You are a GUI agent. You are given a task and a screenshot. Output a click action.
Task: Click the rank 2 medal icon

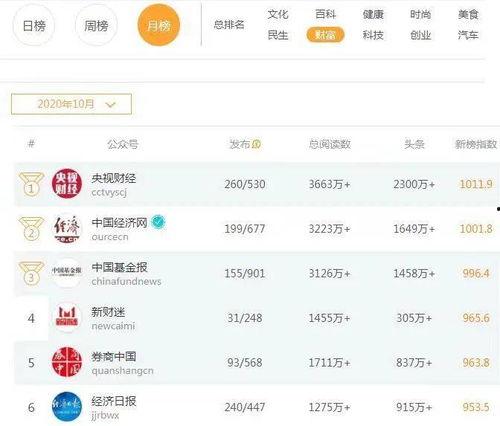pyautogui.click(x=31, y=228)
